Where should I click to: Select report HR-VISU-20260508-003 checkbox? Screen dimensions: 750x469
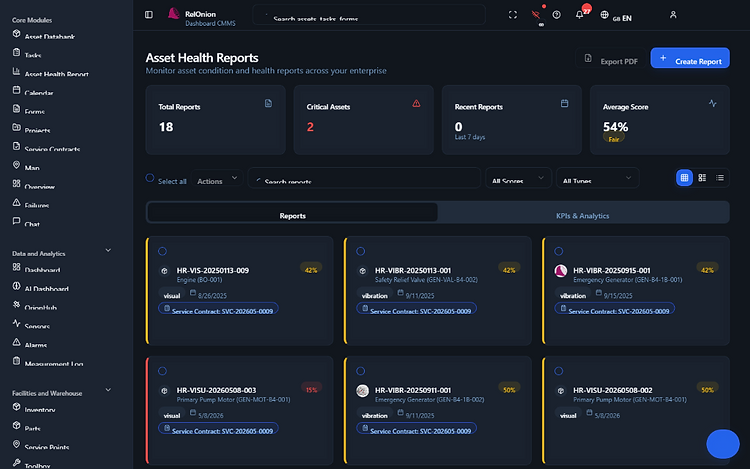click(x=163, y=371)
